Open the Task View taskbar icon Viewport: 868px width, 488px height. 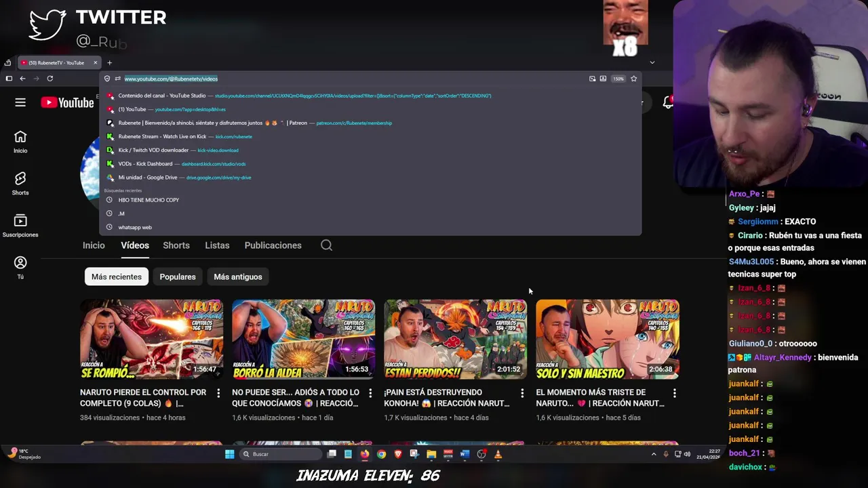pyautogui.click(x=332, y=454)
